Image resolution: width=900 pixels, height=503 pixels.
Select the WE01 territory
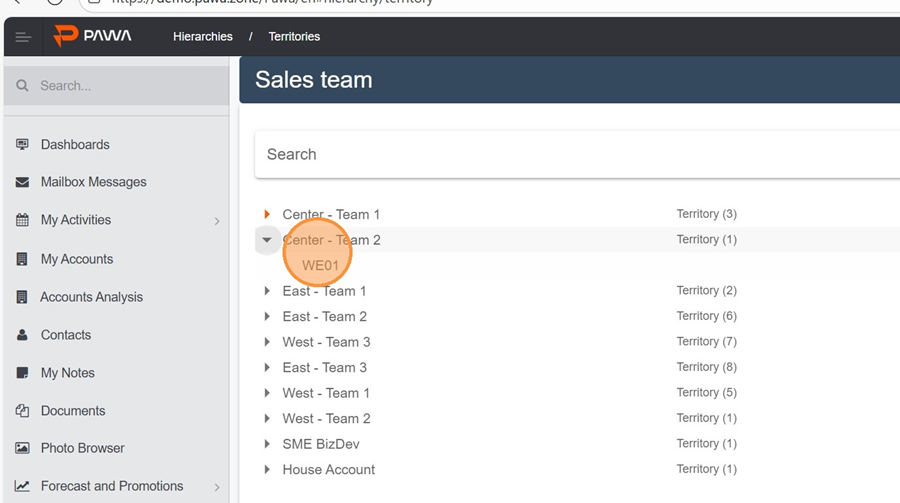[x=321, y=266]
